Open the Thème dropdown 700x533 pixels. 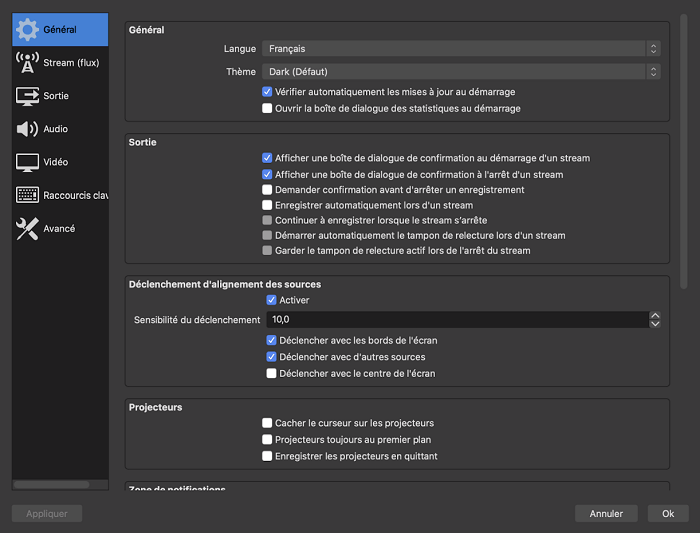point(461,71)
